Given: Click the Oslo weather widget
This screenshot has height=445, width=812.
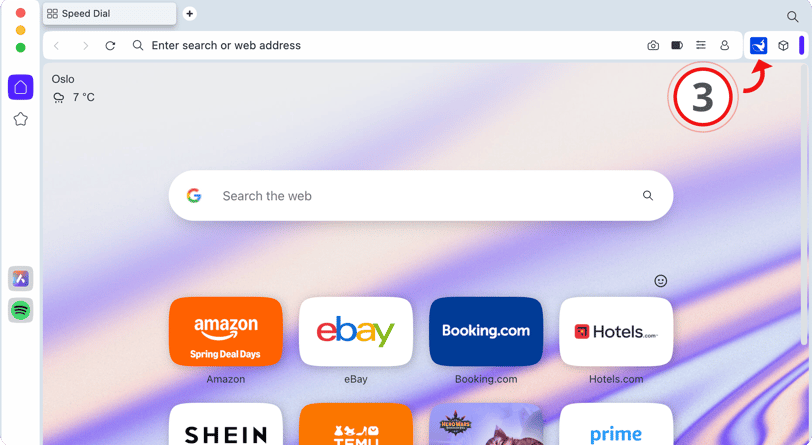Looking at the screenshot, I should tap(73, 89).
